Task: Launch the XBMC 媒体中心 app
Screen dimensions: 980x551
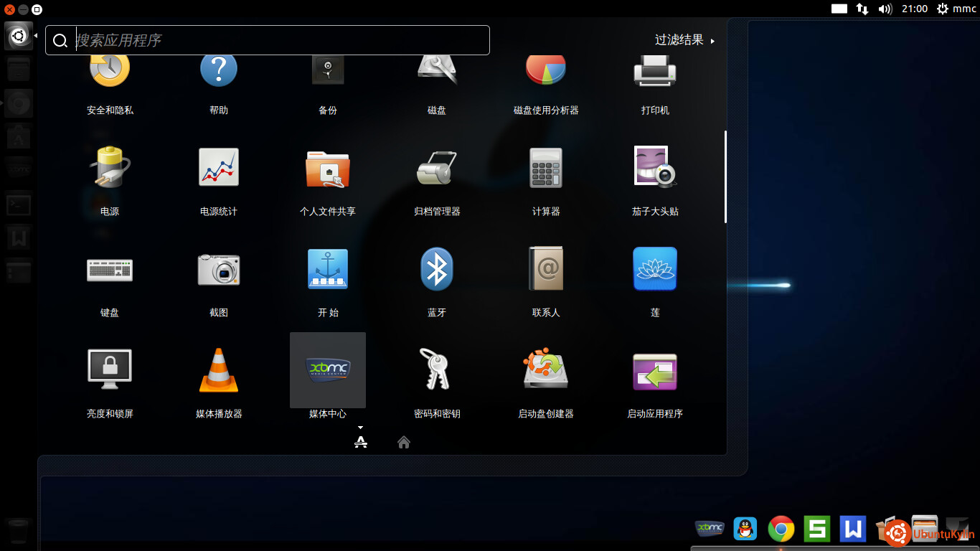Action: [x=328, y=370]
